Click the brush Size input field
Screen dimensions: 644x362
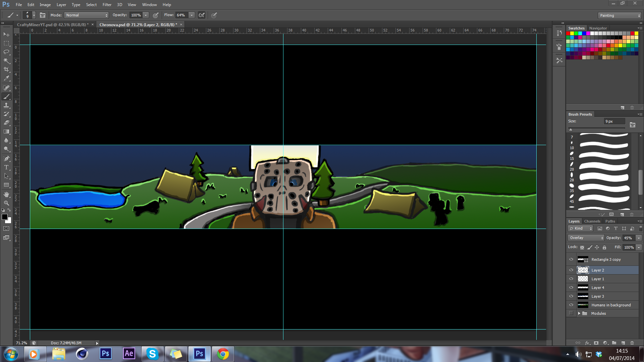(x=614, y=121)
